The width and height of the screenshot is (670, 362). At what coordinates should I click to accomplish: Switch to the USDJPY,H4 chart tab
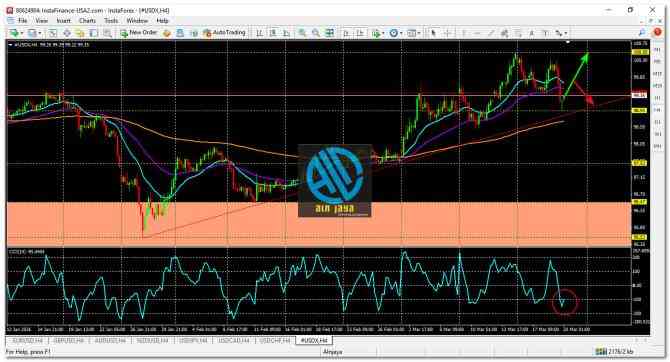click(x=193, y=341)
